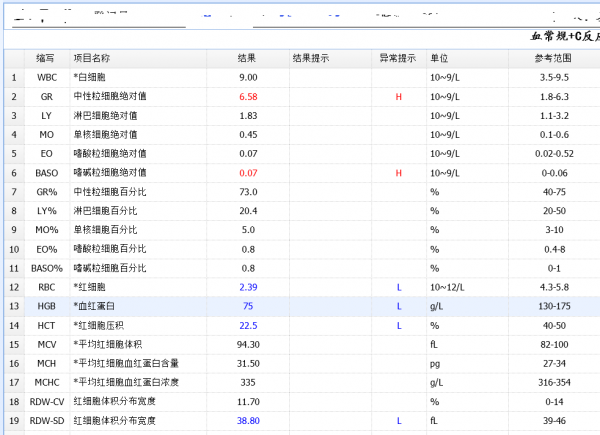The width and height of the screenshot is (600, 435).
Task: Click reference range 0.4-8
Action: pyautogui.click(x=554, y=249)
